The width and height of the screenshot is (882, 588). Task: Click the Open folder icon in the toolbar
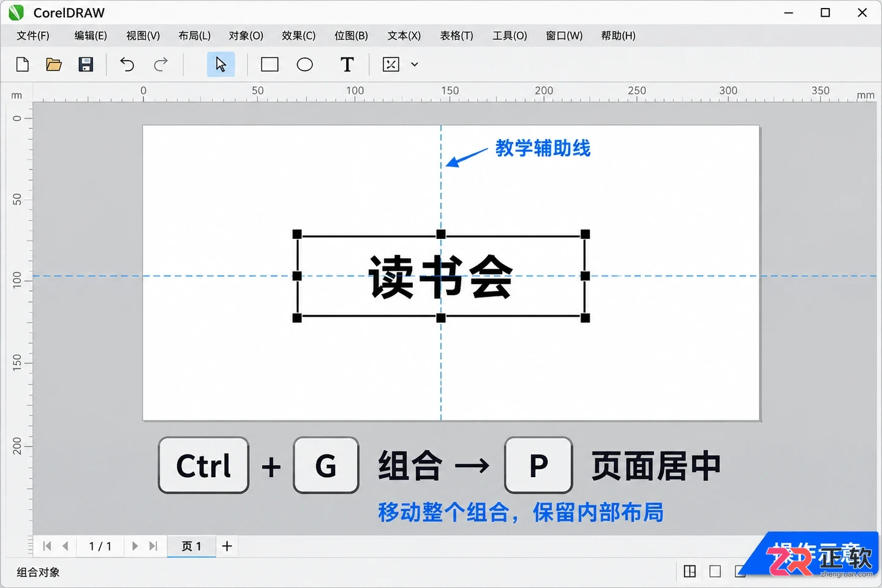click(x=54, y=64)
